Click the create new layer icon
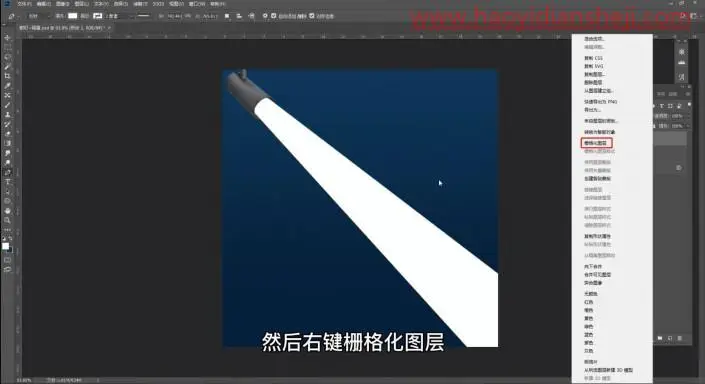The image size is (705, 384). pos(670,338)
